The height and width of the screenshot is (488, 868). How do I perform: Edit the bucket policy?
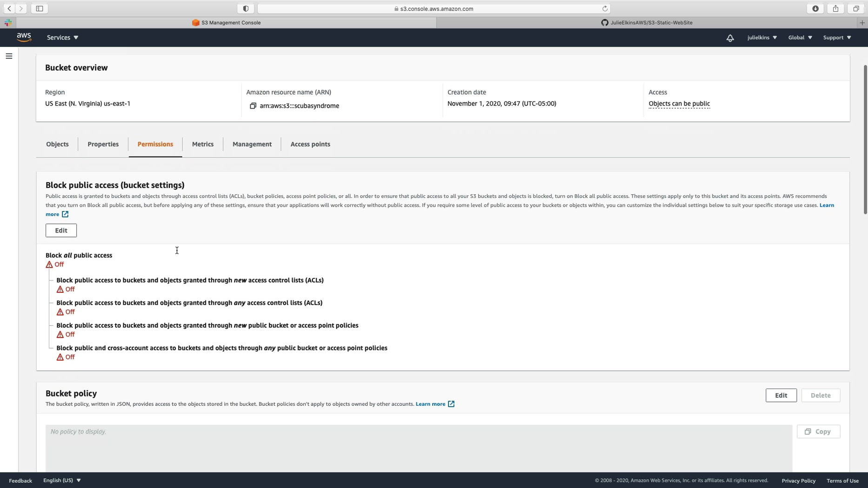tap(781, 396)
